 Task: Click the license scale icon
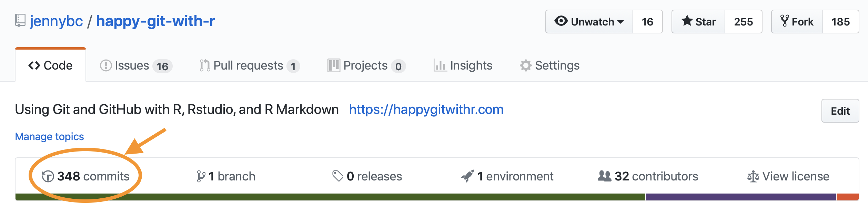pos(753,177)
